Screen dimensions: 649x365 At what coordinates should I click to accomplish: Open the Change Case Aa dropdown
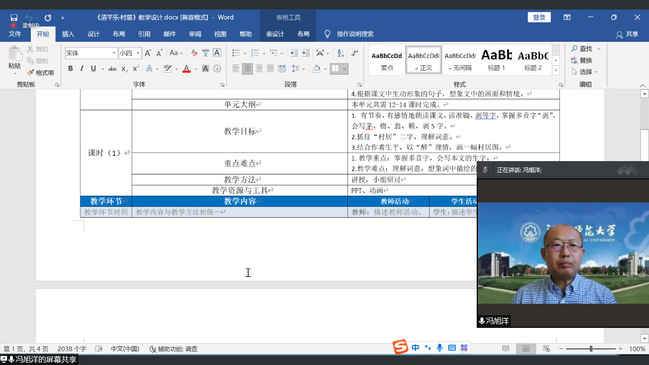coord(175,53)
